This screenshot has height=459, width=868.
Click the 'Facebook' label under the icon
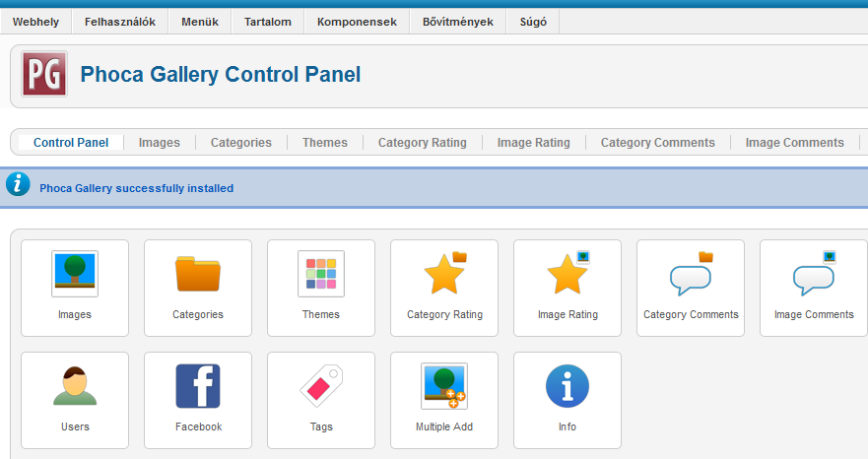198,426
